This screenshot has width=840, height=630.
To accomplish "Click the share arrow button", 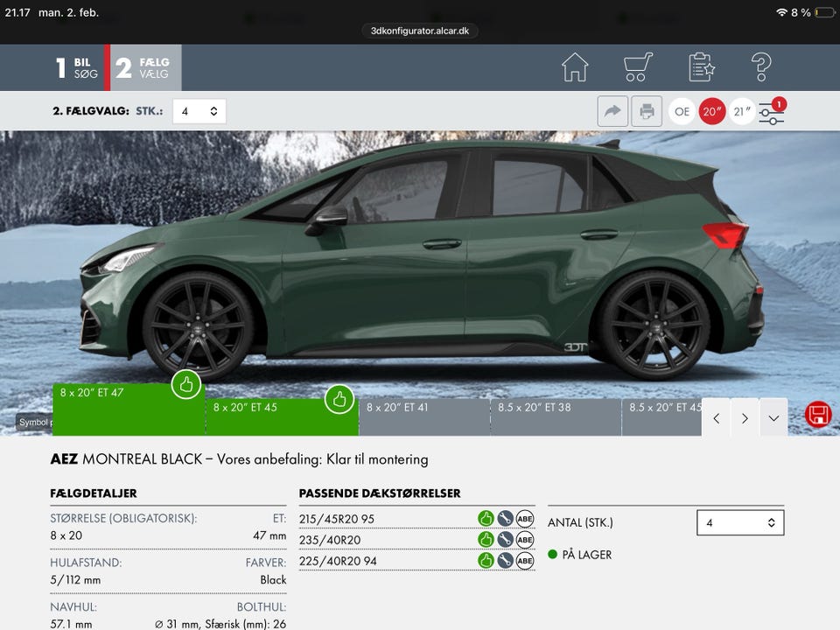I will pyautogui.click(x=612, y=111).
